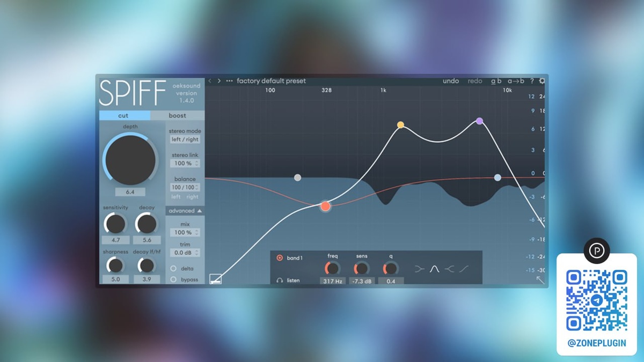Open the three-dot preset menu

tap(230, 81)
